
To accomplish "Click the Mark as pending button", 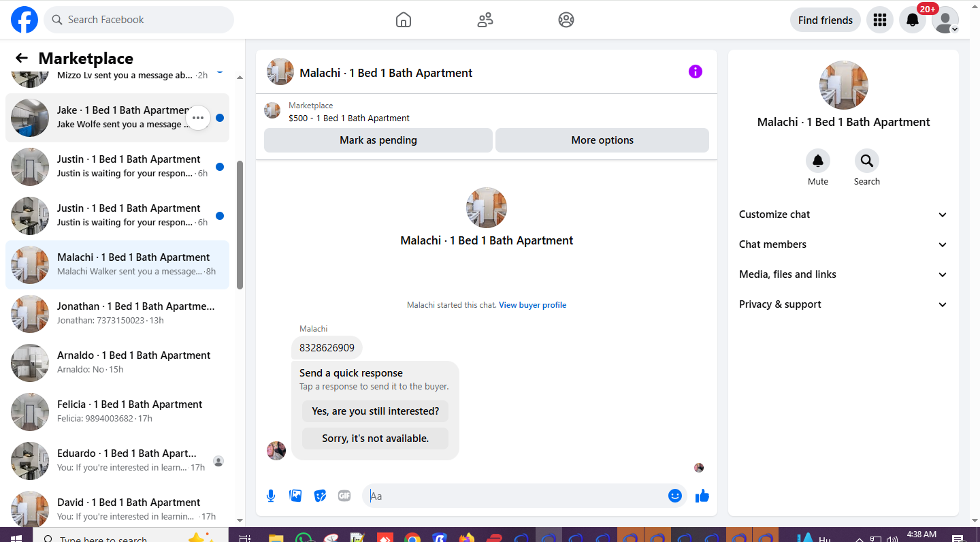I will [x=378, y=140].
